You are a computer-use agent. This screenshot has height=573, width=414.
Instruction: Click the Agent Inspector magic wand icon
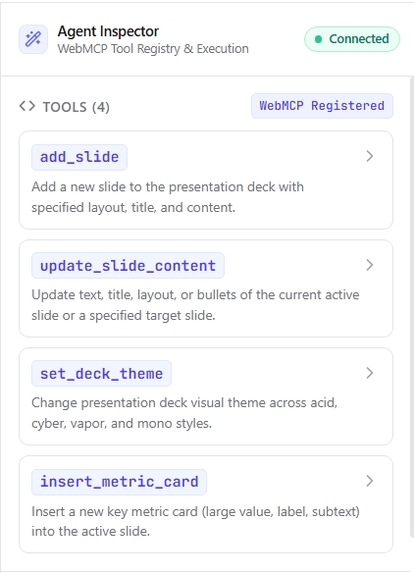[33, 39]
